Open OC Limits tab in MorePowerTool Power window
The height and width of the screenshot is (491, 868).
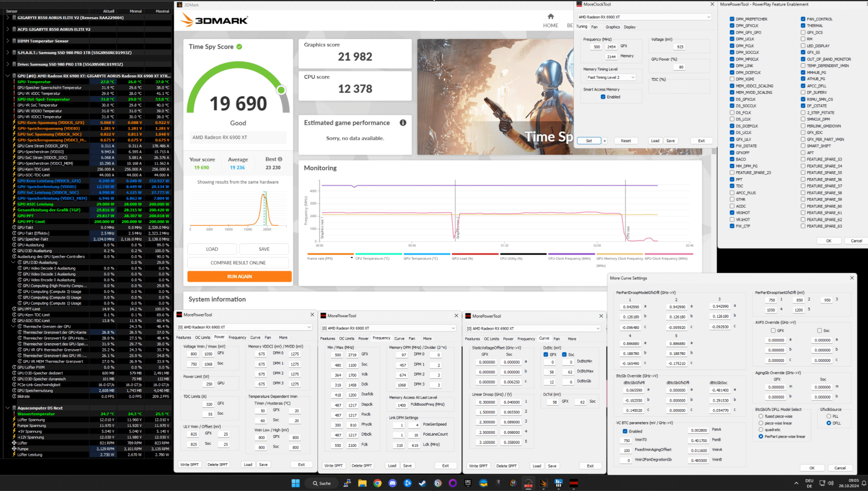pos(203,337)
